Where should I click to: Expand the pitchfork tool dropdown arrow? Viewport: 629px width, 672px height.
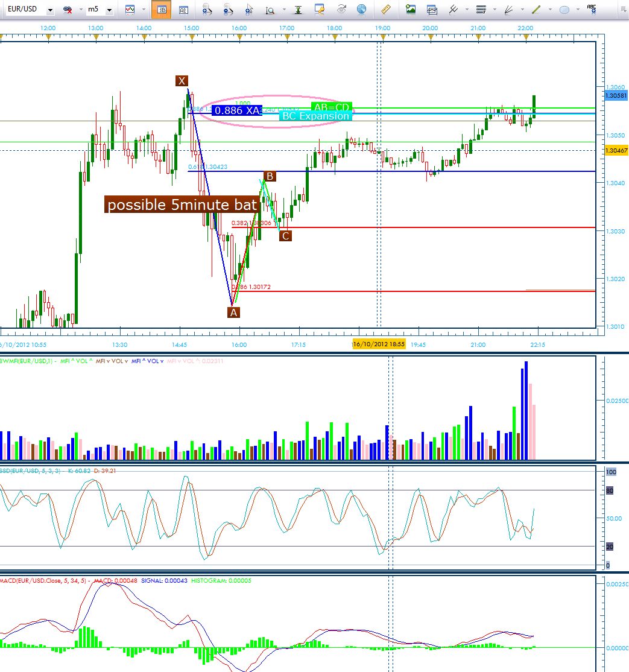pos(467,10)
